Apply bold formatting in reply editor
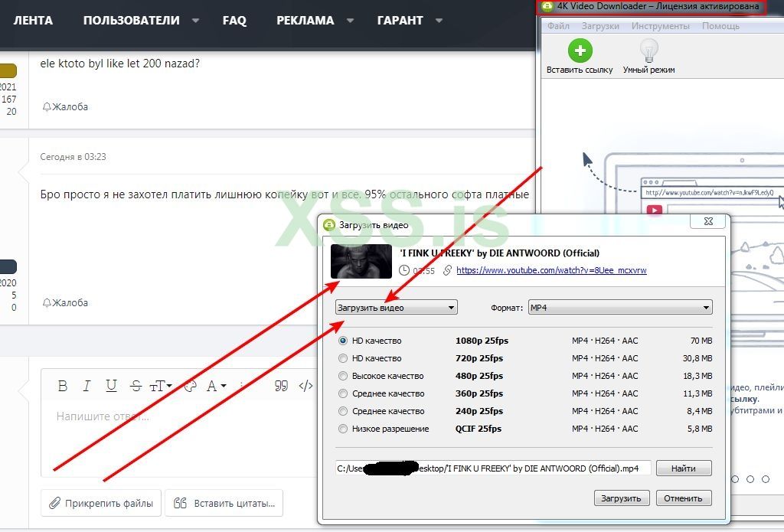This screenshot has width=784, height=532. tap(63, 386)
